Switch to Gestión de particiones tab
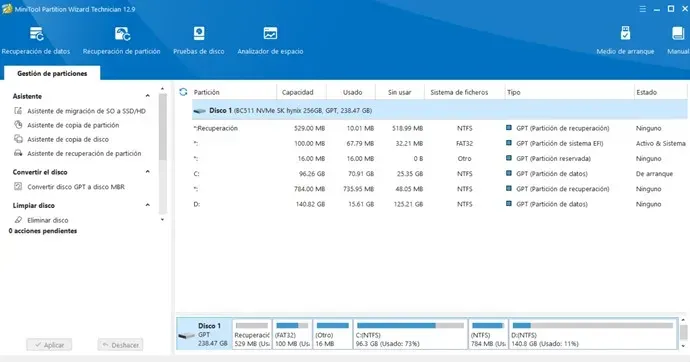Viewport: 690px width, 362px height. [52, 73]
